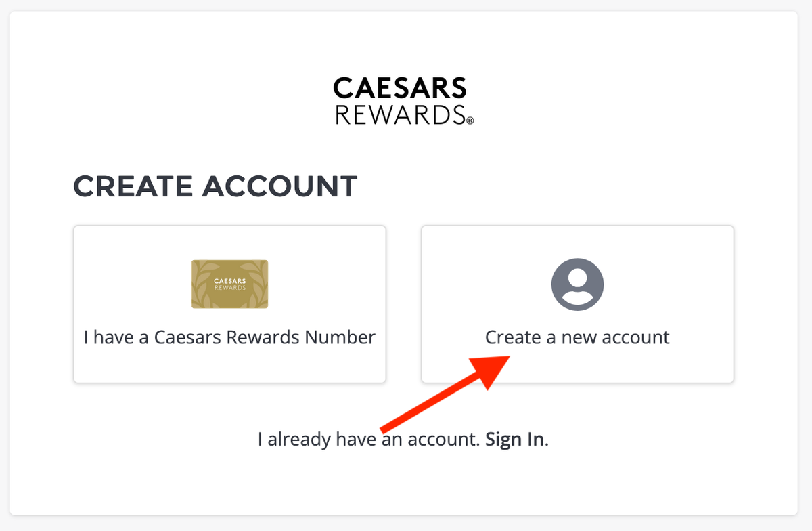The width and height of the screenshot is (812, 531).
Task: Click the white card text on the gold card
Action: click(x=229, y=283)
